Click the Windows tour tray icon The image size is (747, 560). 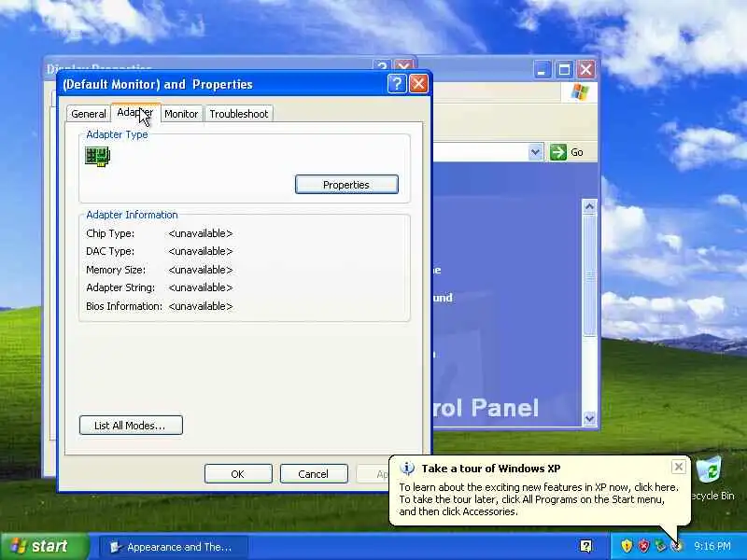[676, 546]
